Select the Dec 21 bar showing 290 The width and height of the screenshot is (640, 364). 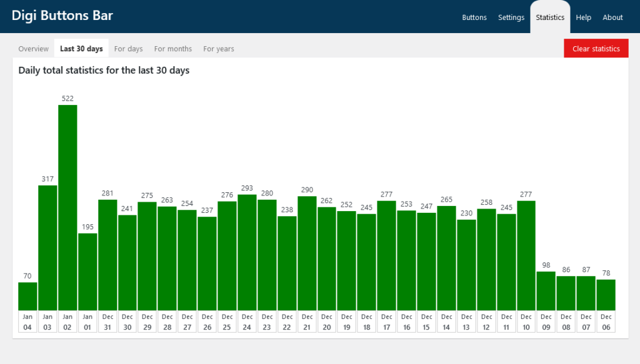coord(307,253)
